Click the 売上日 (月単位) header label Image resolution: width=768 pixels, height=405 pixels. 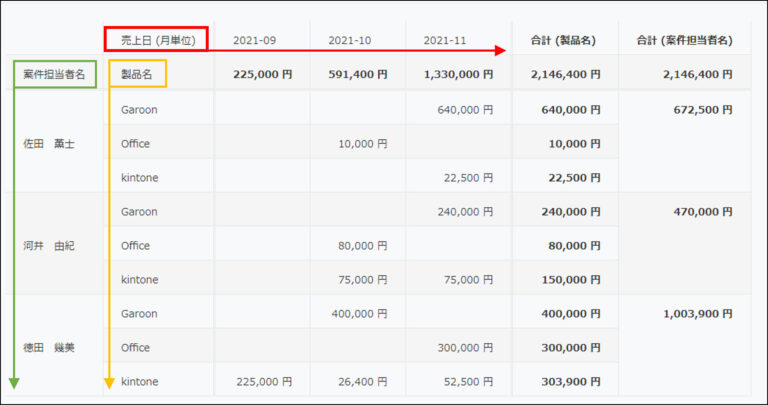(x=157, y=40)
